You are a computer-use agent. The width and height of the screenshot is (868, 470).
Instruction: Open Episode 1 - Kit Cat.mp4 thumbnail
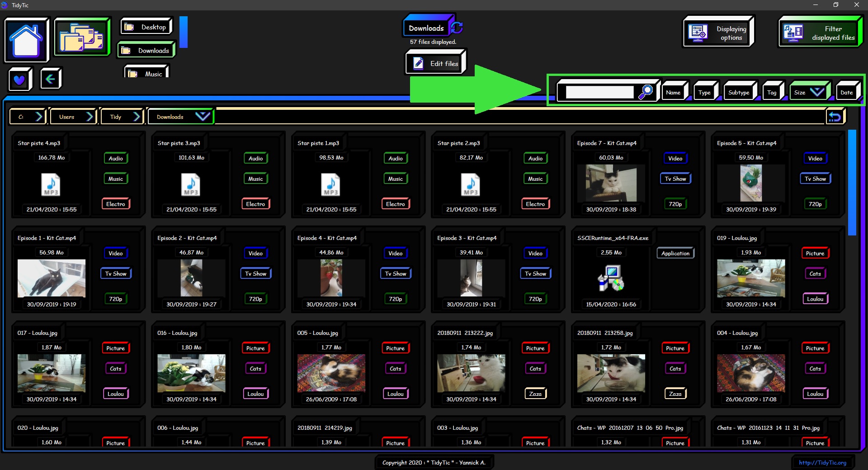coord(51,278)
